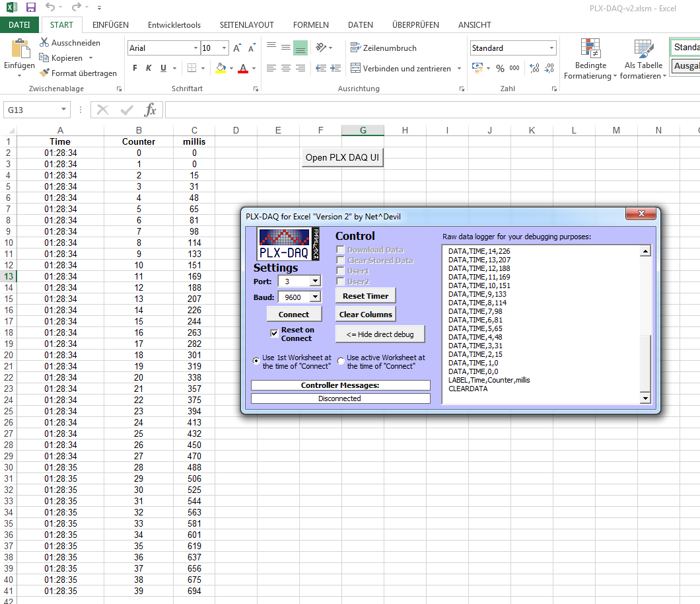Screen dimensions: 700x604
Task: Toggle italic (K) formatting
Action: 149,68
